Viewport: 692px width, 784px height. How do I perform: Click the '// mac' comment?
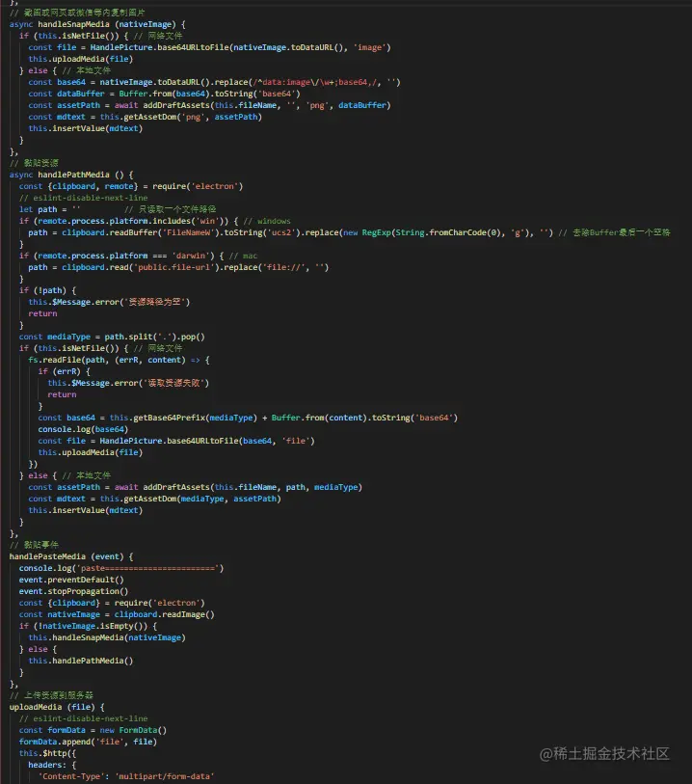(243, 256)
